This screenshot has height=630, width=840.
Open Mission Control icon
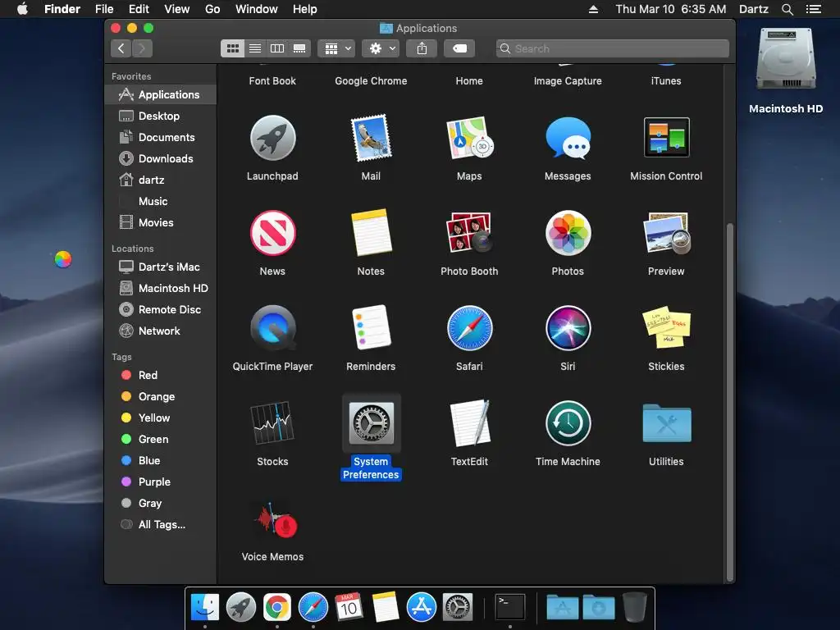pyautogui.click(x=666, y=137)
